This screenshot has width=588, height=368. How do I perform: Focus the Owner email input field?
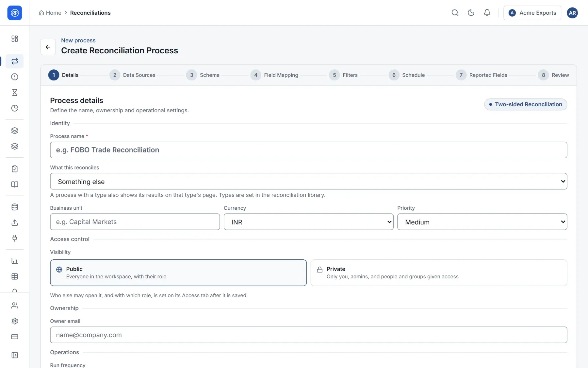coord(309,335)
